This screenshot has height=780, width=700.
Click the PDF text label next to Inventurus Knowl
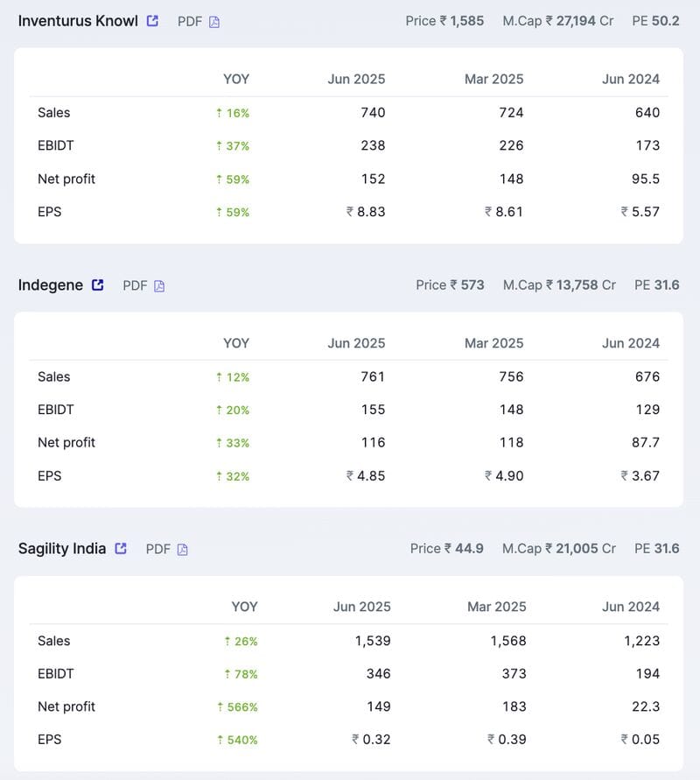[190, 21]
